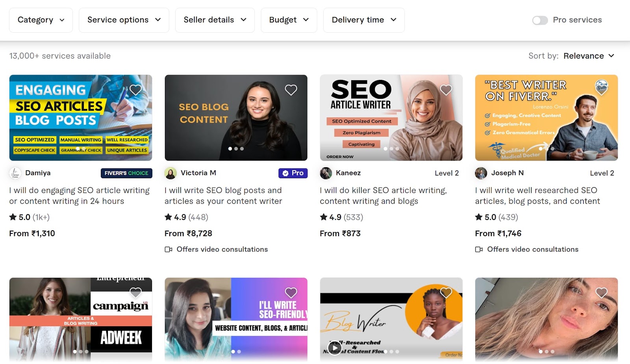The width and height of the screenshot is (630, 364).
Task: Enable the Pro services toggle
Action: point(540,20)
